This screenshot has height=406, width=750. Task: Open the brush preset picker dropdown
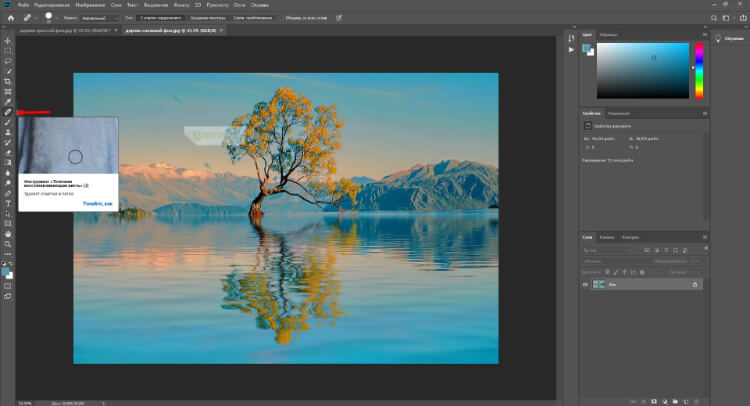point(50,17)
